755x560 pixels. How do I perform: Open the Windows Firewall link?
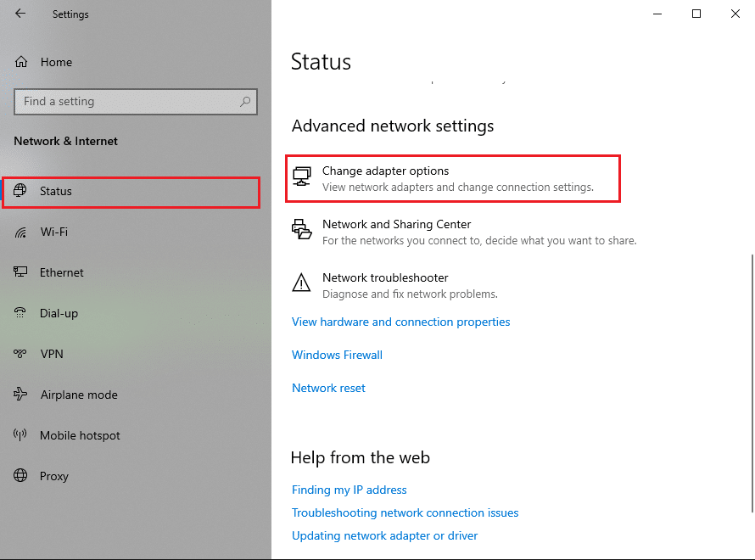[x=337, y=355]
